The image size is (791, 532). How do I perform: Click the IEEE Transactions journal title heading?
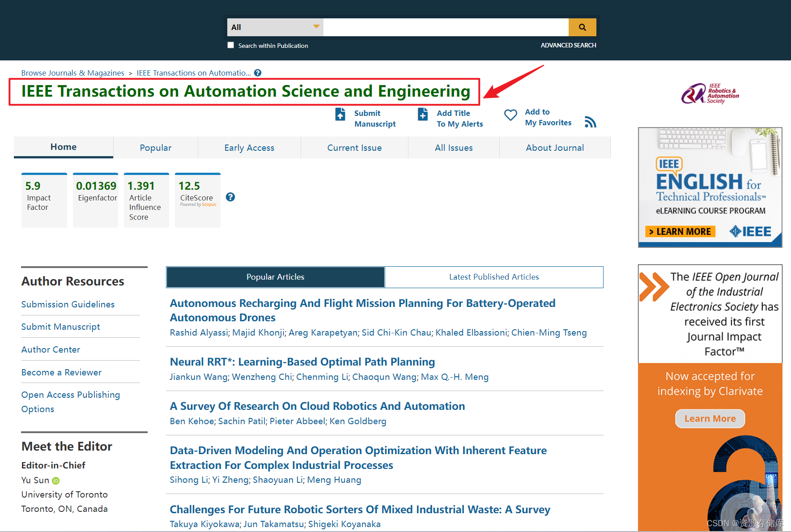coord(246,91)
